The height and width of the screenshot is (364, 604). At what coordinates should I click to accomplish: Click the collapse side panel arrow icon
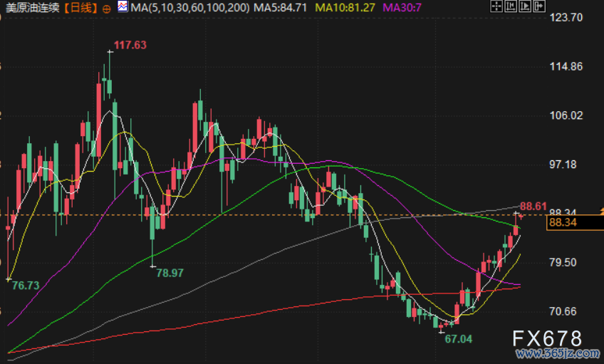coord(539,6)
